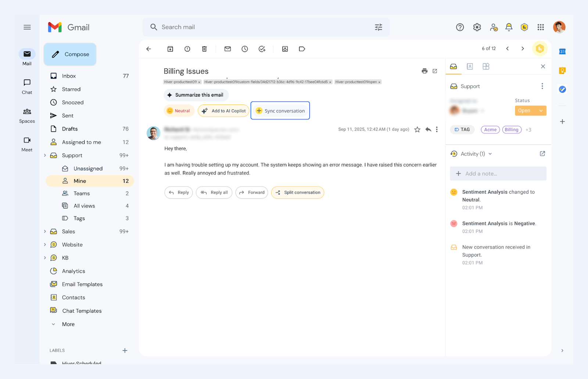588x379 pixels.
Task: Open the account profile avatar
Action: click(559, 27)
